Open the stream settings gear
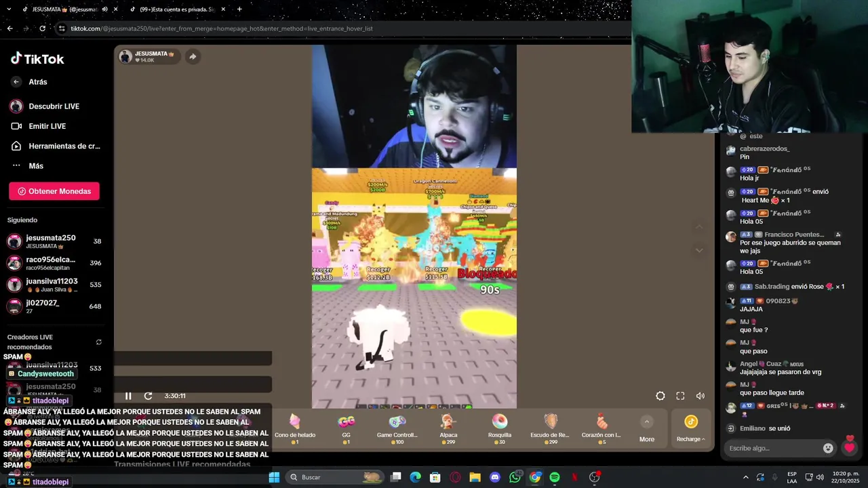The width and height of the screenshot is (868, 488). (660, 396)
